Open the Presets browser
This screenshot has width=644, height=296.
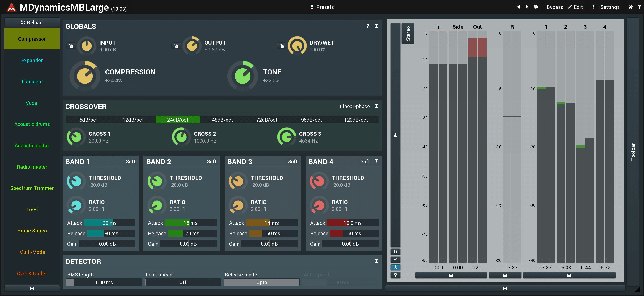click(x=322, y=7)
